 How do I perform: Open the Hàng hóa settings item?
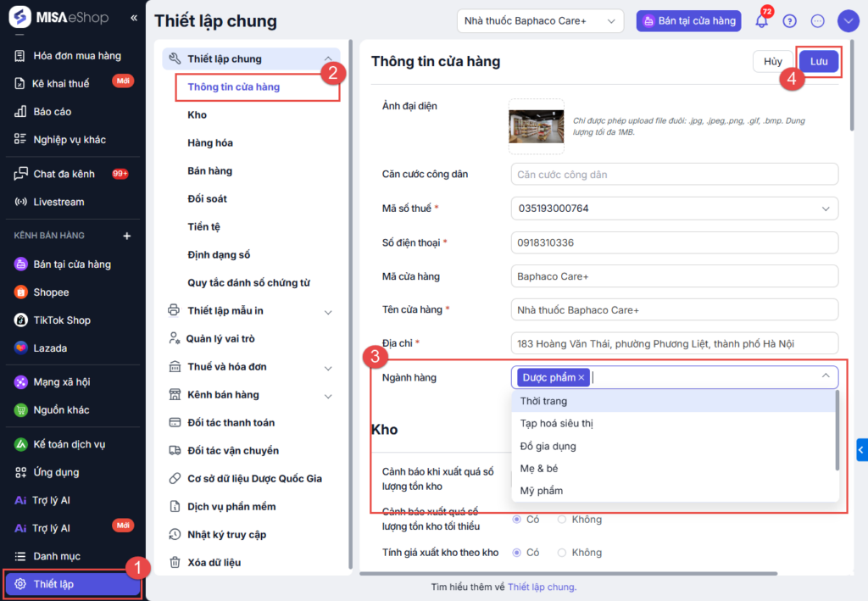pos(210,142)
